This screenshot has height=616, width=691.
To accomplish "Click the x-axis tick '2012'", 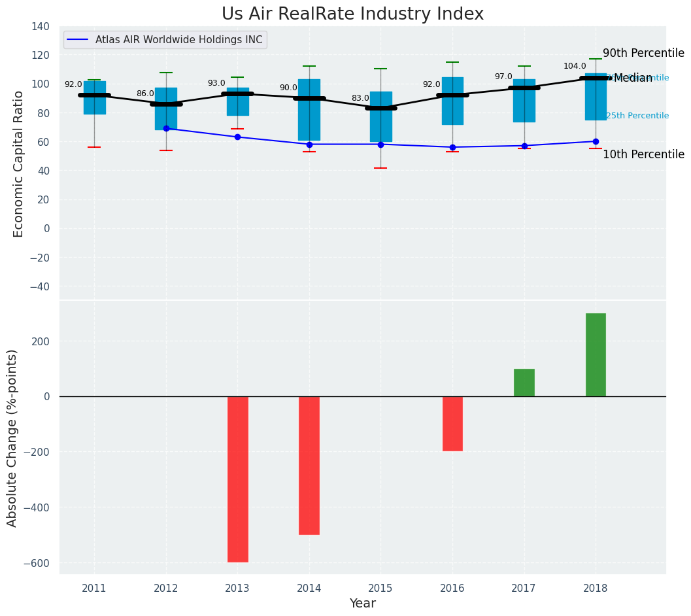I will pos(165,588).
